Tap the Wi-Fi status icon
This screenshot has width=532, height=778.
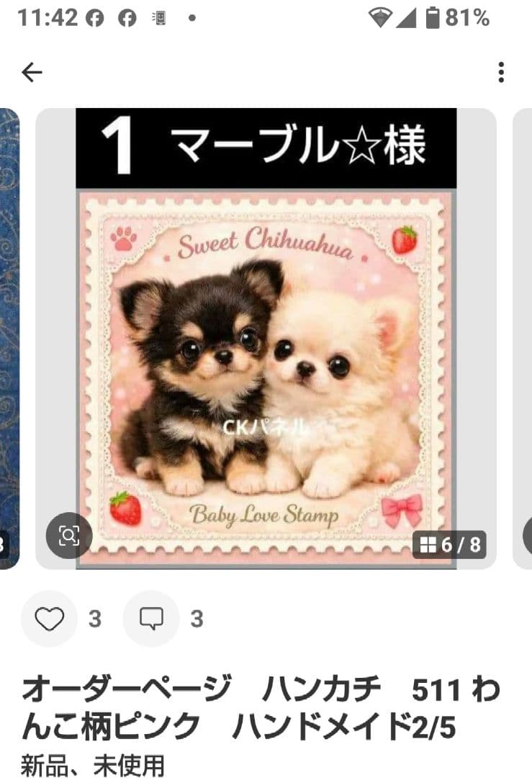[380, 18]
